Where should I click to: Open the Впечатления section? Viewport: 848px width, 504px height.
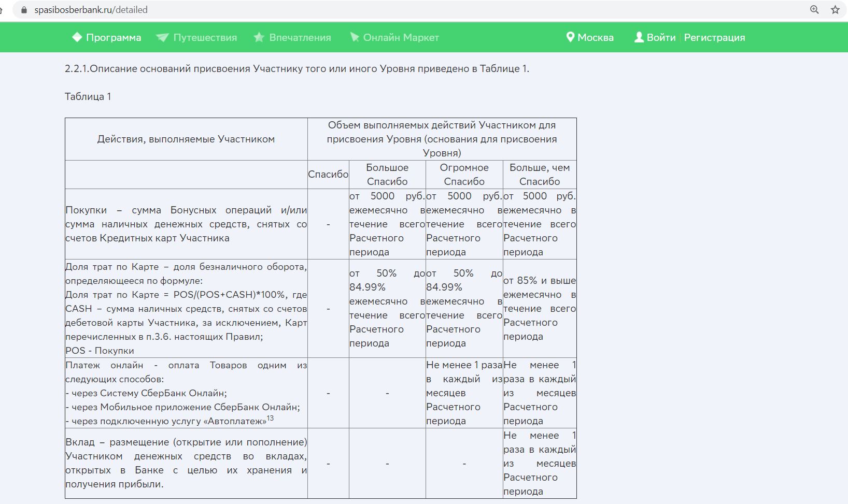point(300,38)
